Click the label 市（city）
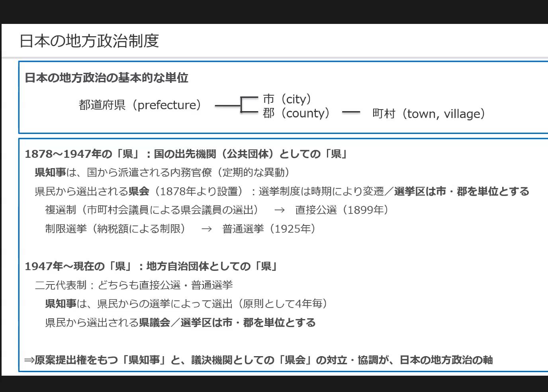The height and width of the screenshot is (392, 548). pos(288,99)
